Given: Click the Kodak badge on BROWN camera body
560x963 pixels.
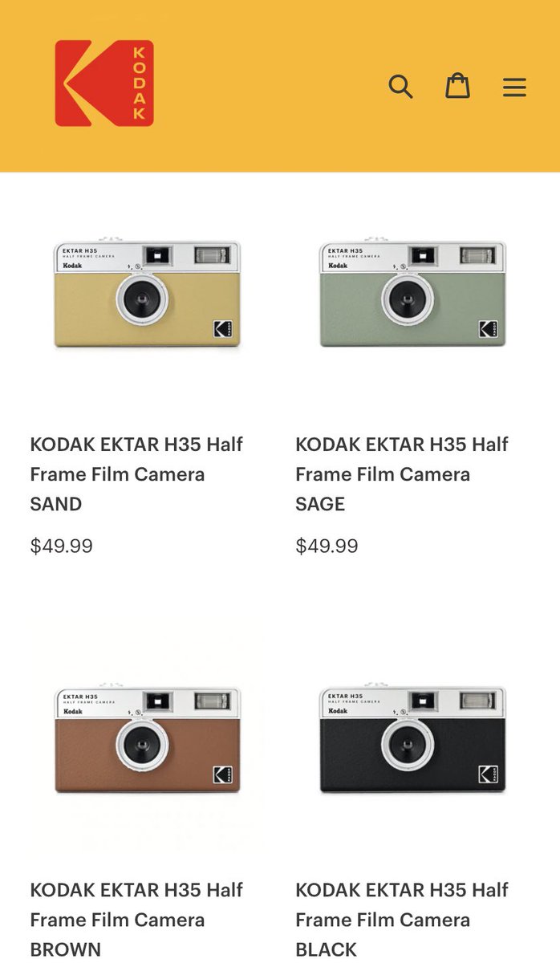Looking at the screenshot, I should click(222, 774).
